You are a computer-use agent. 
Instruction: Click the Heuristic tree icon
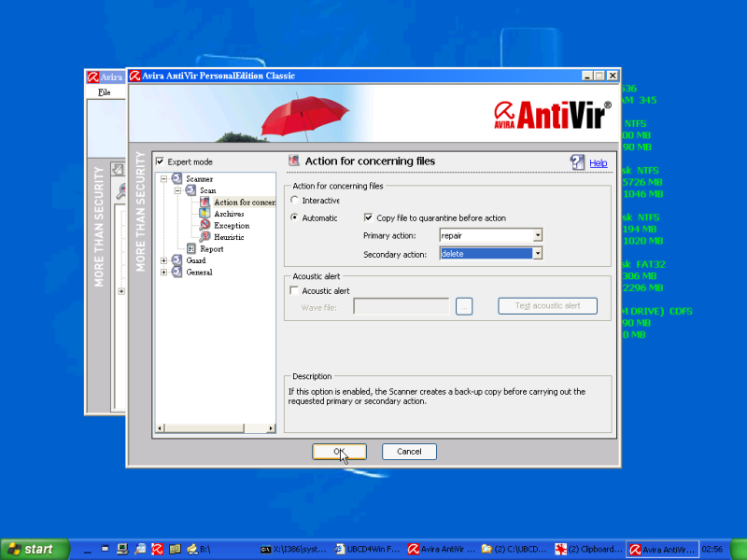coord(204,237)
